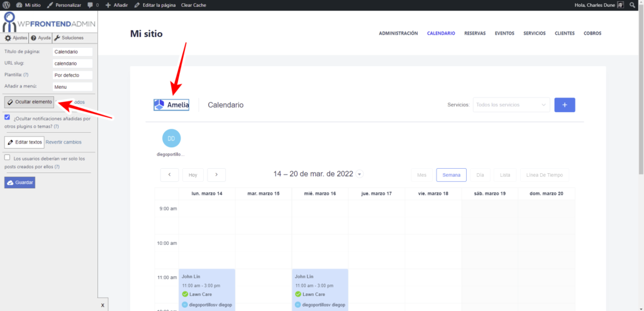This screenshot has height=311, width=644.
Task: Close sidebar panel with X button
Action: tap(103, 305)
